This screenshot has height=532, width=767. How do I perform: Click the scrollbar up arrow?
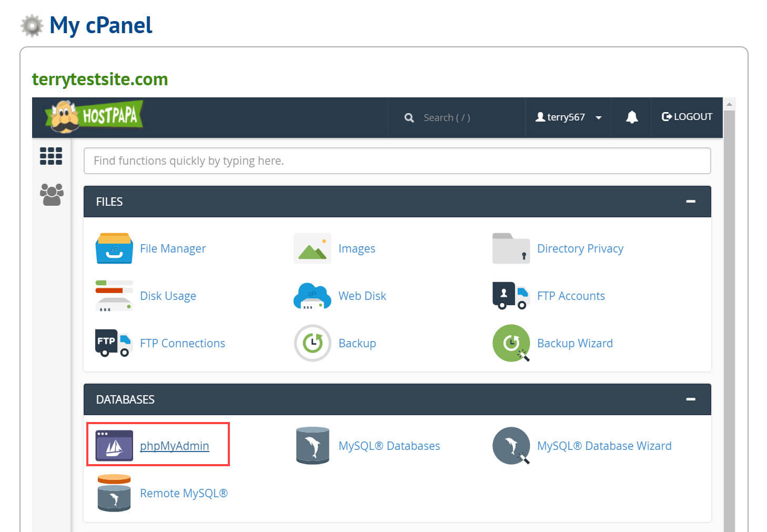(x=729, y=104)
